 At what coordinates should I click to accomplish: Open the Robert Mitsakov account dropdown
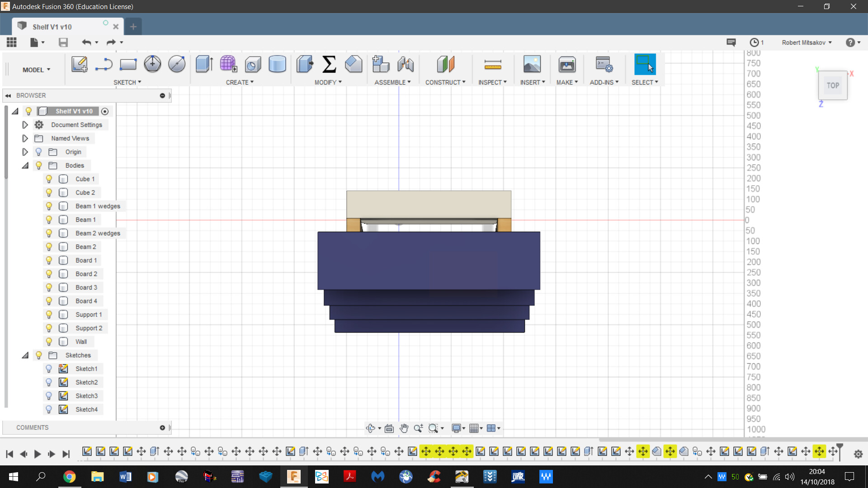click(x=807, y=42)
